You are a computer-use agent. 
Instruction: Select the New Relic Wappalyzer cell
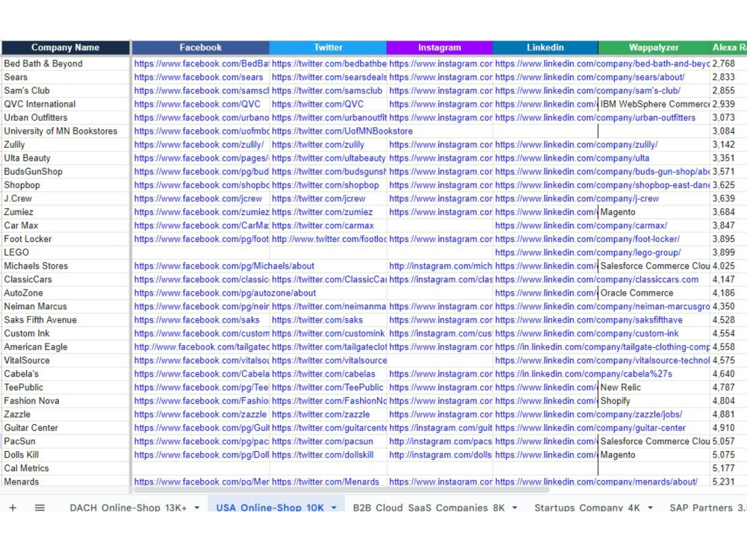pyautogui.click(x=654, y=388)
